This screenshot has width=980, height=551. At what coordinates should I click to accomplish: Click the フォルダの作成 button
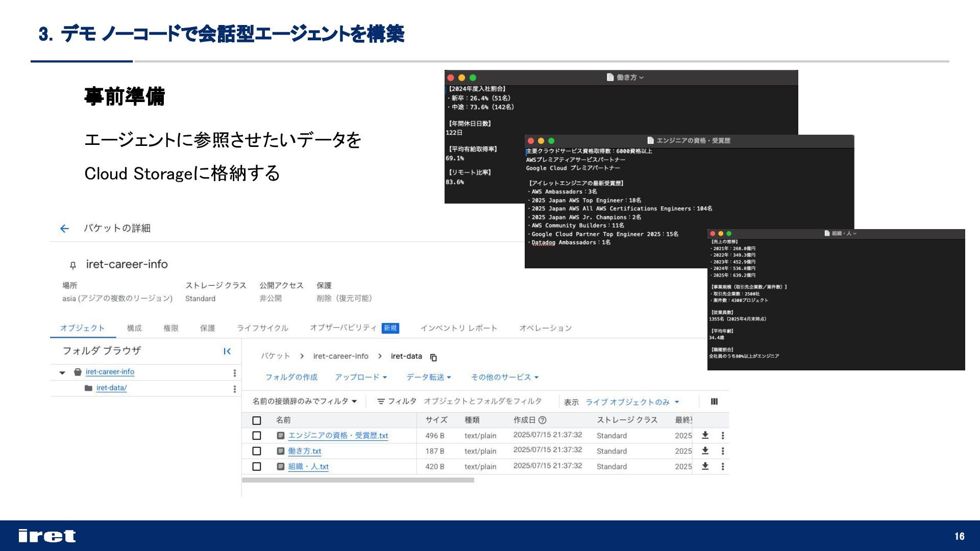pos(291,377)
